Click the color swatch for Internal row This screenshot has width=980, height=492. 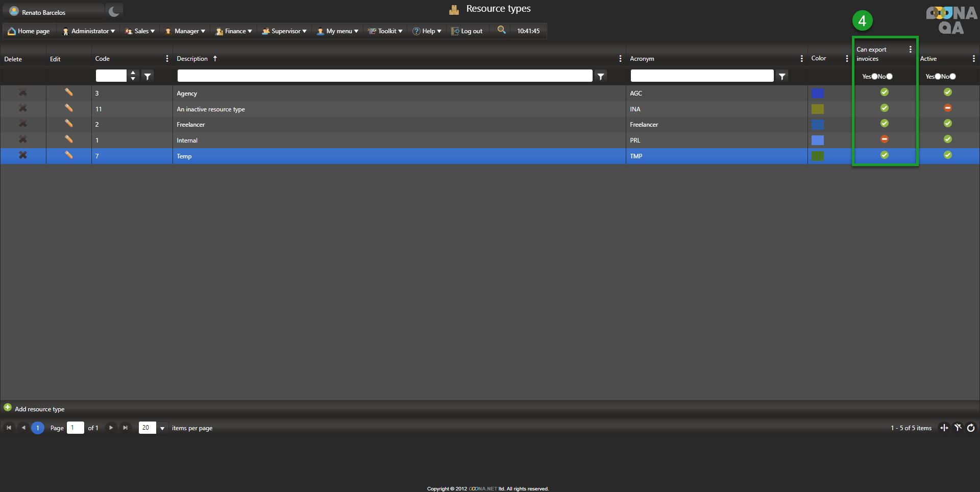click(x=817, y=140)
